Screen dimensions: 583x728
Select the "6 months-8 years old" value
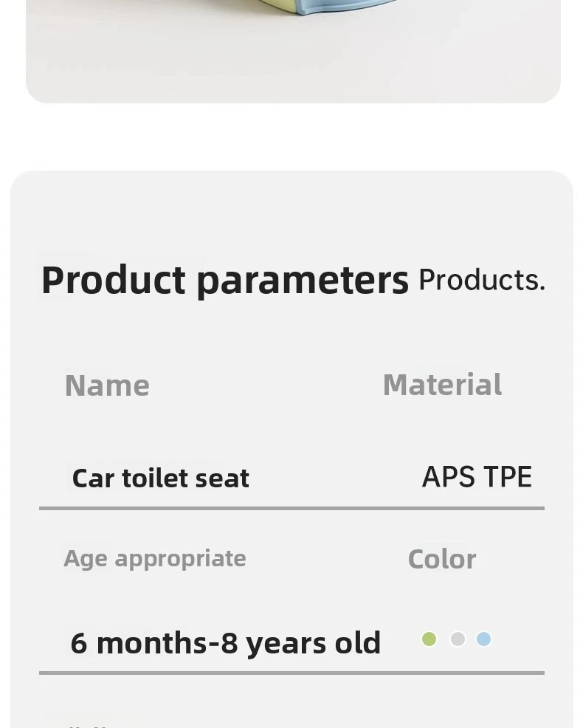pyautogui.click(x=225, y=643)
